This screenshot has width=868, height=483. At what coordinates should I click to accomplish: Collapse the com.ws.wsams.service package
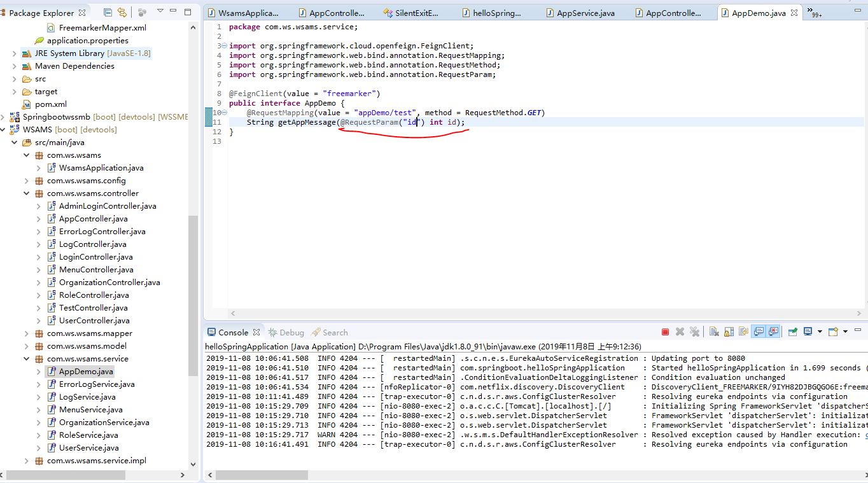coord(25,358)
